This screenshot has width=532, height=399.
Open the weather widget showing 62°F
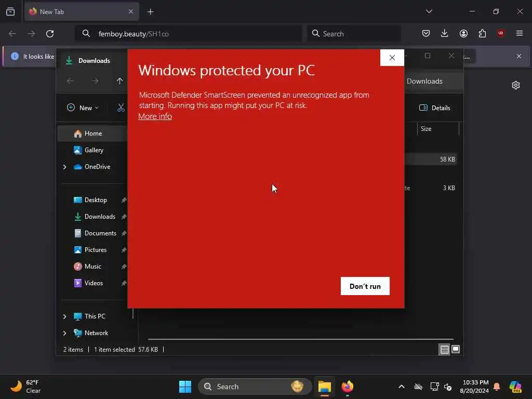click(26, 387)
